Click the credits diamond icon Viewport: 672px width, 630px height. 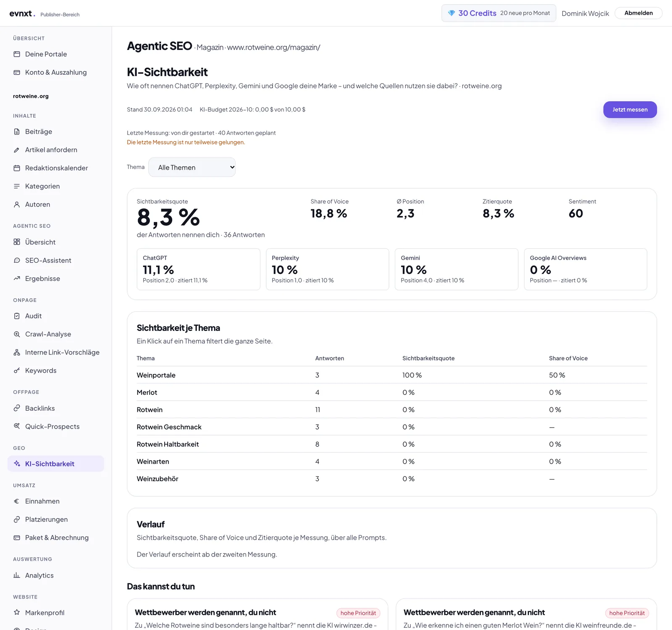[x=451, y=13]
